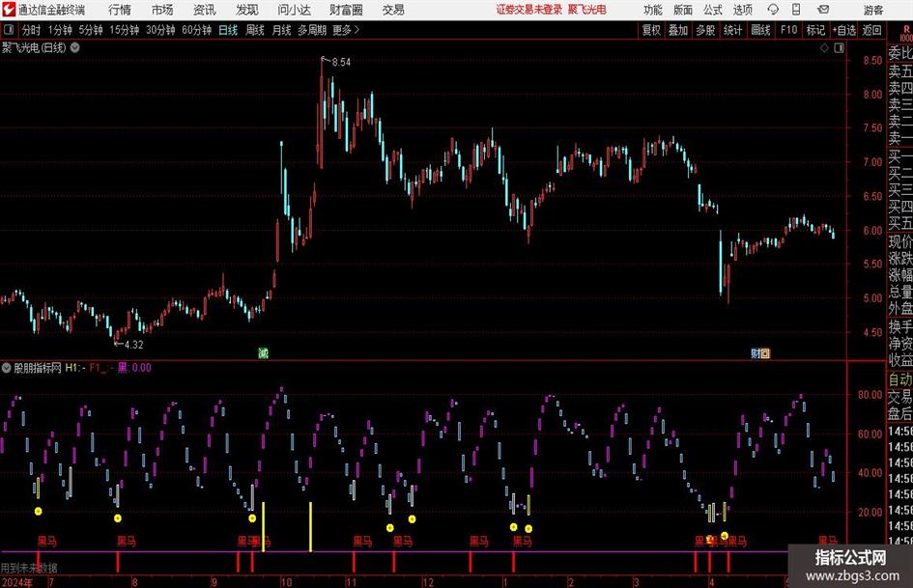The image size is (913, 588).
Task: Click the 多股 multi-stock button
Action: (x=705, y=30)
